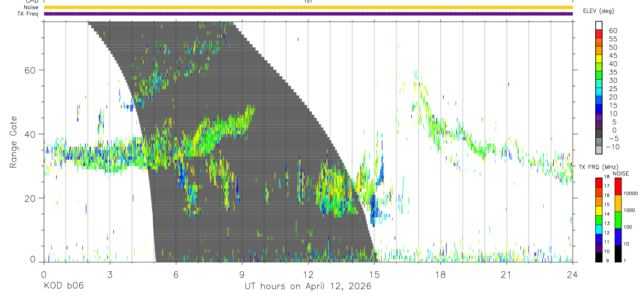Click the '1000' value in NOISE legend
Screen dimensions: 644x297
click(x=629, y=211)
